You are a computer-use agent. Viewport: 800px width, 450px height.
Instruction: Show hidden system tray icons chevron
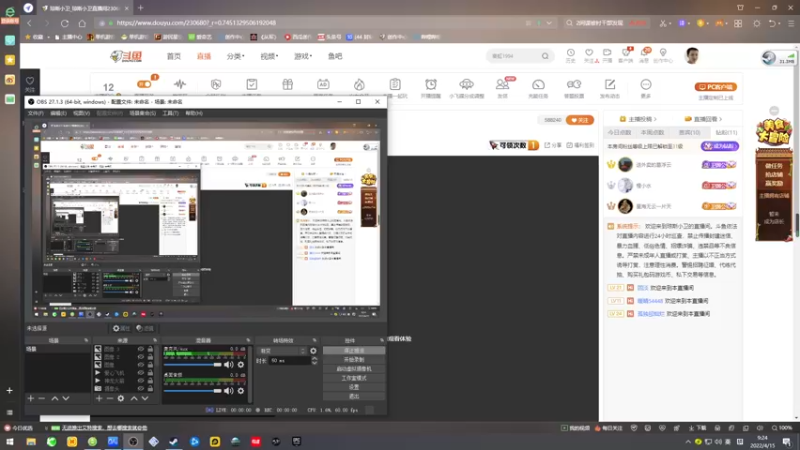tap(688, 442)
